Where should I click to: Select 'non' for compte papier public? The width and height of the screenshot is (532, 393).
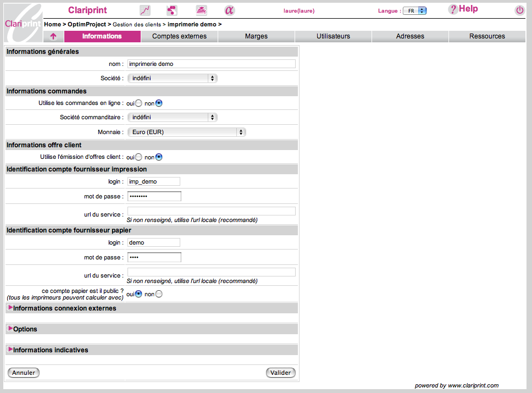coord(159,294)
